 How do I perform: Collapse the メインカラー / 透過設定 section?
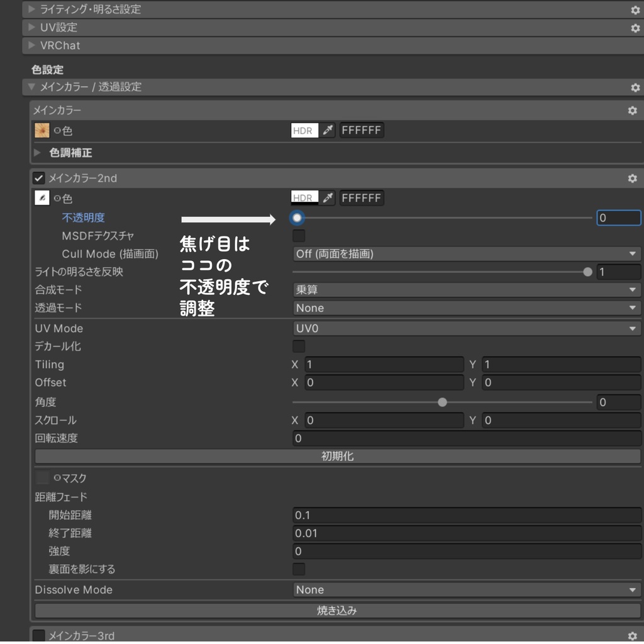coord(31,87)
